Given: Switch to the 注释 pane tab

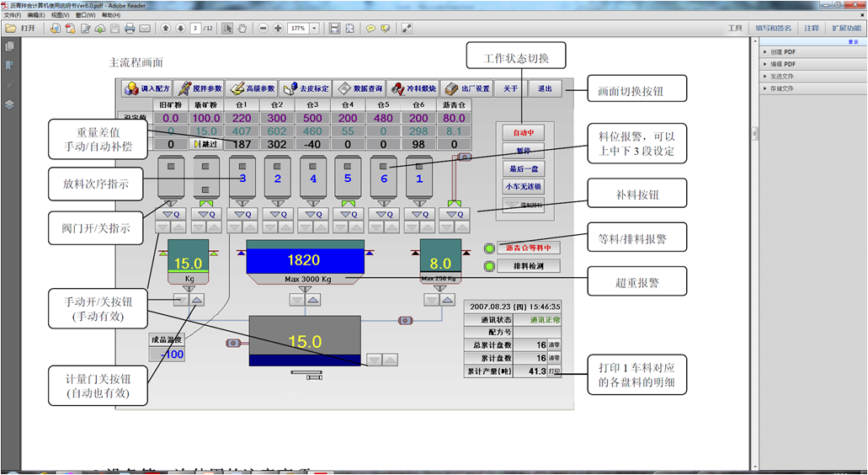Looking at the screenshot, I should pos(811,28).
